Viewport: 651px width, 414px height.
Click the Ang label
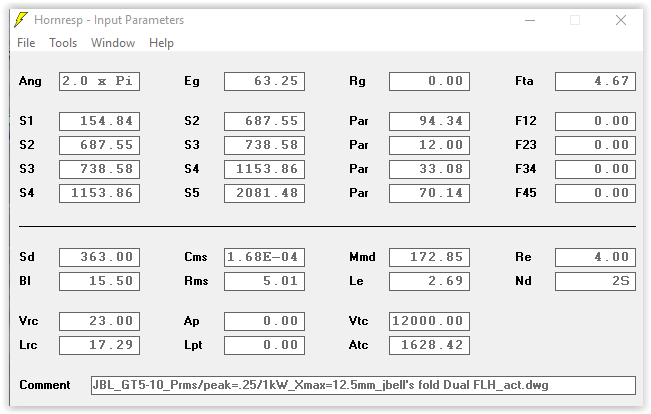(x=30, y=81)
